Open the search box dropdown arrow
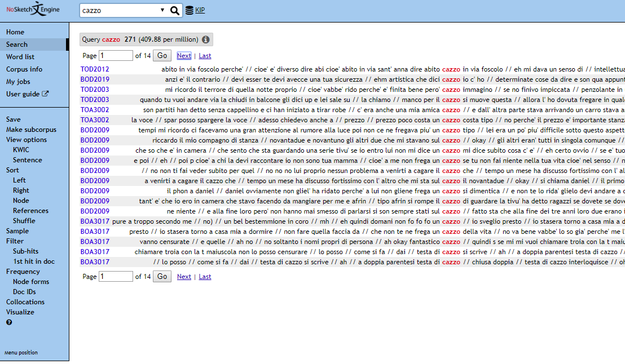This screenshot has width=625, height=364. [162, 10]
